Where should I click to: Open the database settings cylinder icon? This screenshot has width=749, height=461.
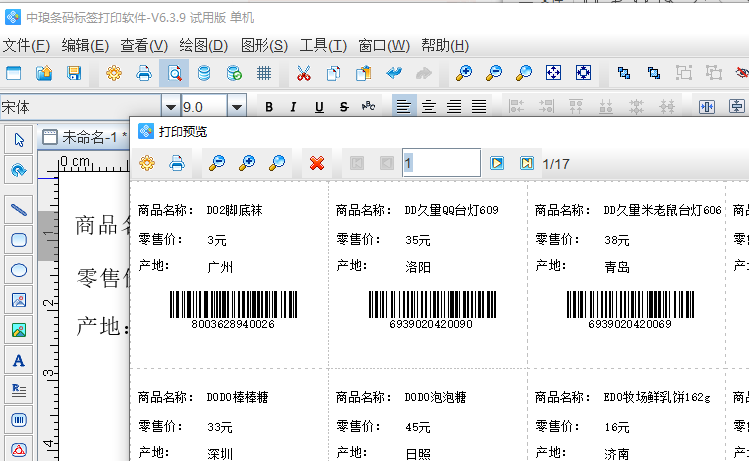pyautogui.click(x=204, y=73)
